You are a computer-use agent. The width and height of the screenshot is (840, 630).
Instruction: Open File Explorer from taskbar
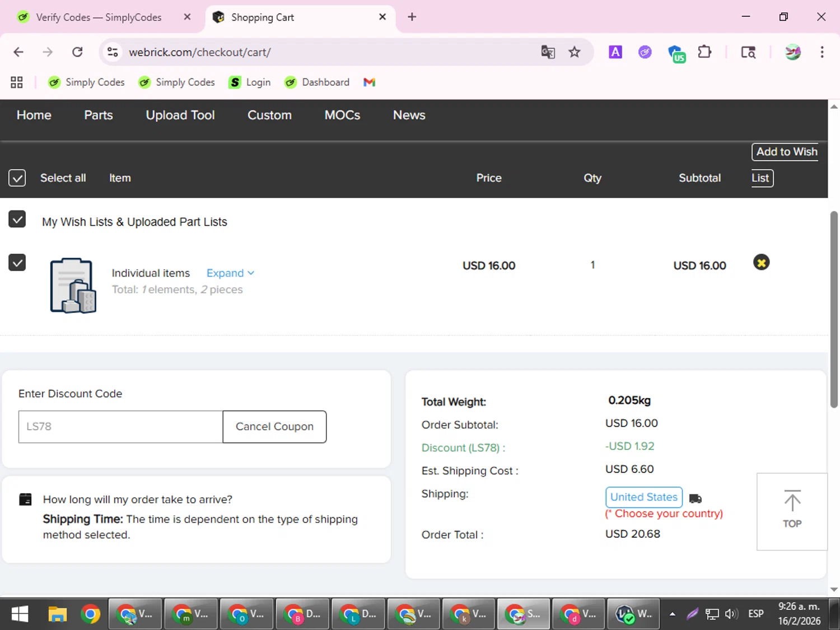point(57,614)
